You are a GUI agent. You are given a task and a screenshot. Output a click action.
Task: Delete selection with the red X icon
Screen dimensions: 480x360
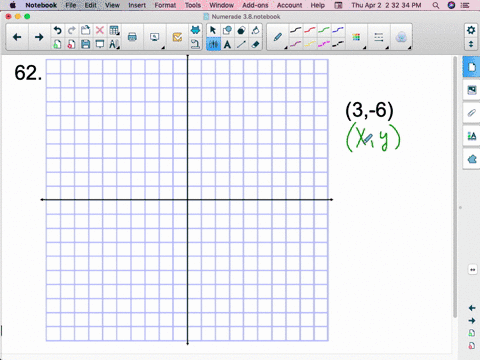tap(100, 30)
